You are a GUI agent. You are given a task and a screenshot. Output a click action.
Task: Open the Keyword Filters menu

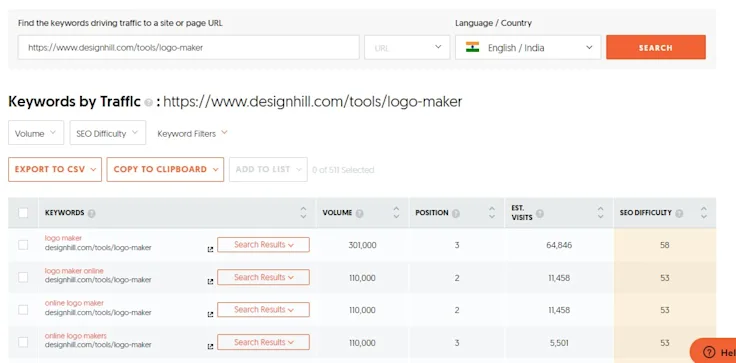(192, 133)
